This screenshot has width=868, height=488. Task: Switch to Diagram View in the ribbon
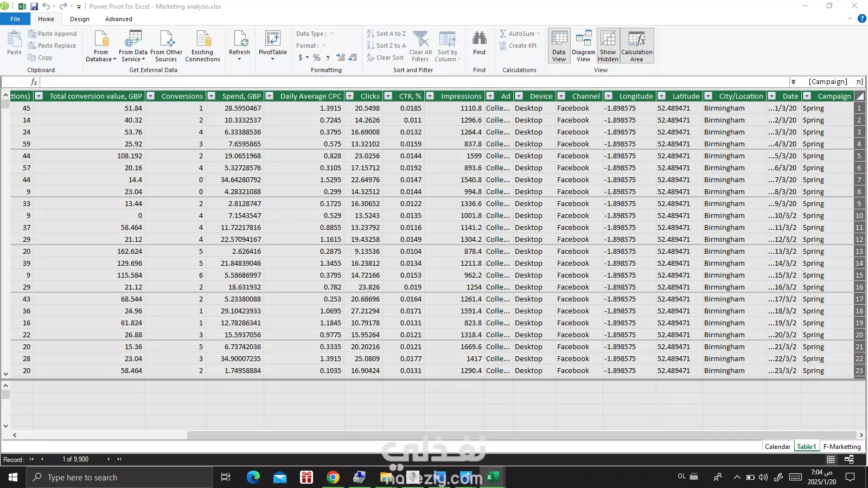pyautogui.click(x=583, y=46)
